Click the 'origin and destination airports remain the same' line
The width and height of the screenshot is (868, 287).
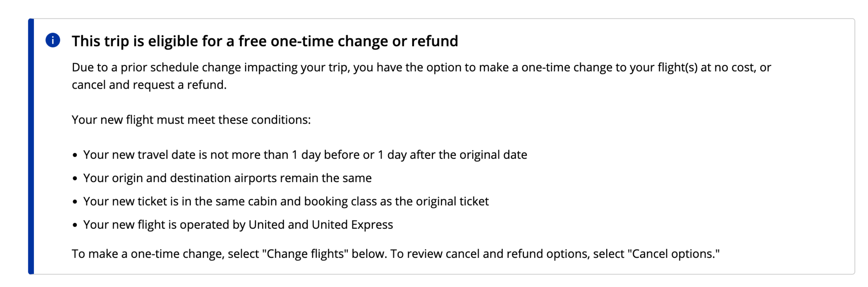click(x=227, y=178)
